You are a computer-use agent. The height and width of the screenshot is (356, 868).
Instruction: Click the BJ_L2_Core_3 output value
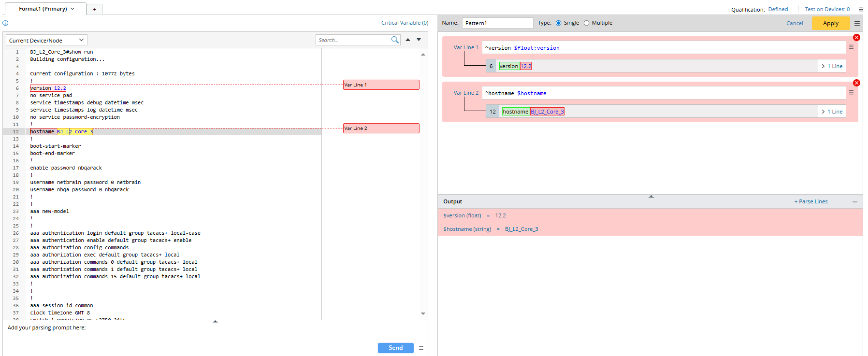coord(521,229)
